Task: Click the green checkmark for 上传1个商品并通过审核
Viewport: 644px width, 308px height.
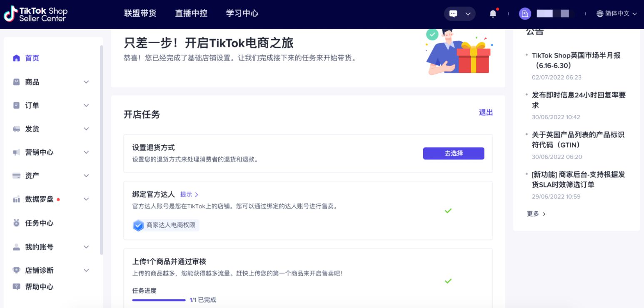Action: 448,281
